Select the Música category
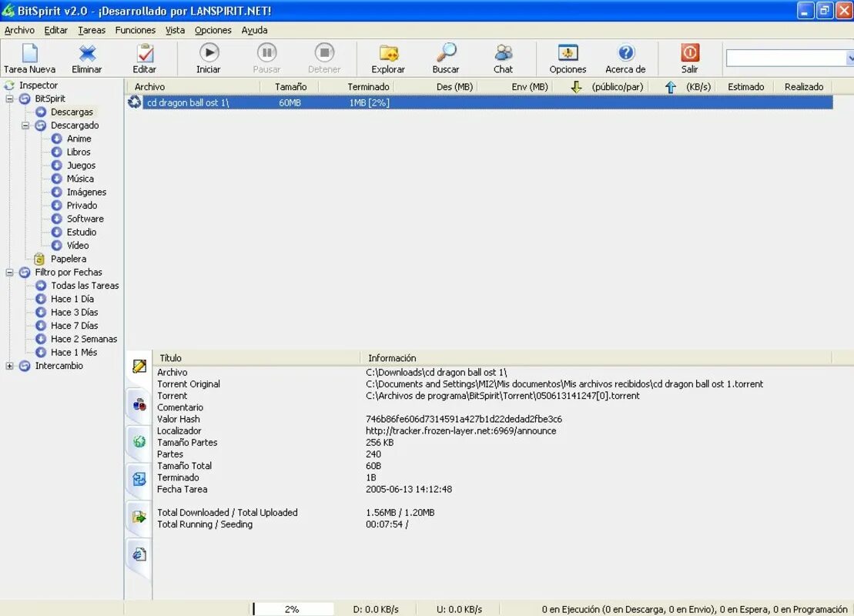Screen dimensions: 854x616 click(x=80, y=179)
